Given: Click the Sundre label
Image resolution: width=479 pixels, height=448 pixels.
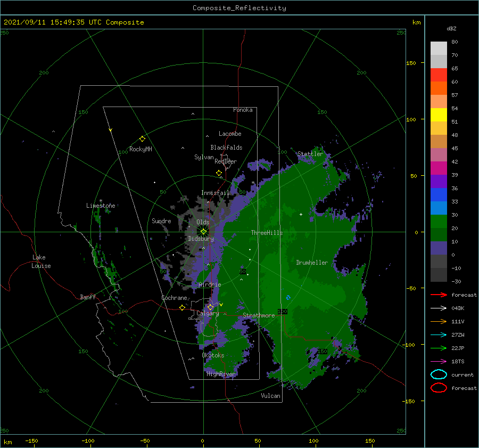Looking at the screenshot, I should [x=161, y=221].
